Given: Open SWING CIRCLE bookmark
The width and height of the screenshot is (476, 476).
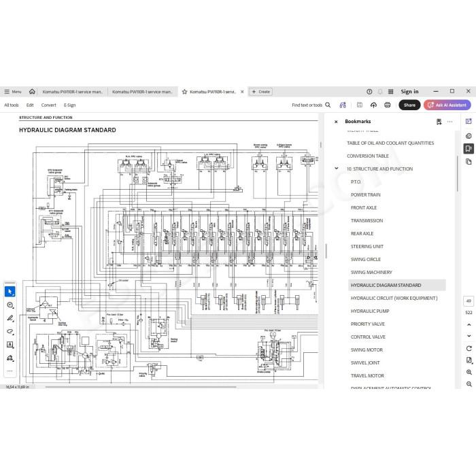Looking at the screenshot, I should (366, 260).
